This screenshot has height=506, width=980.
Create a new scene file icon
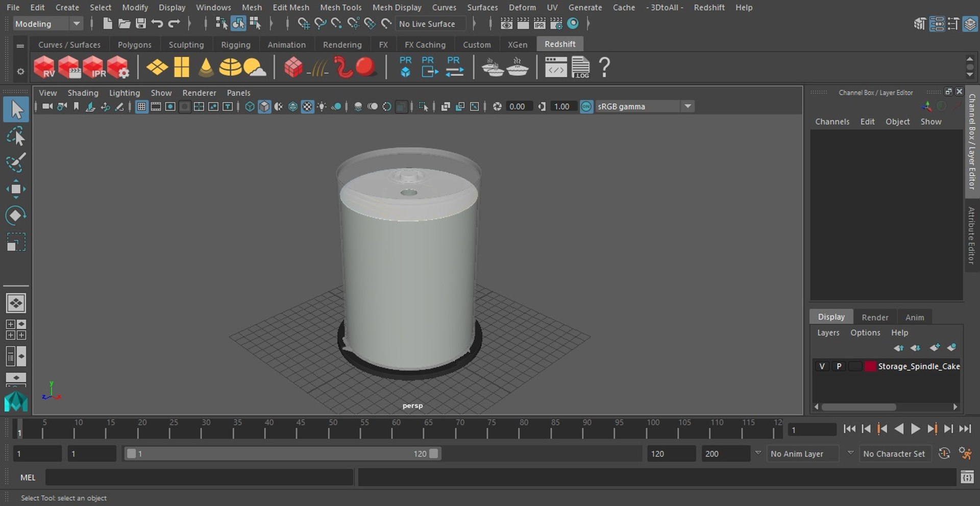[x=107, y=23]
